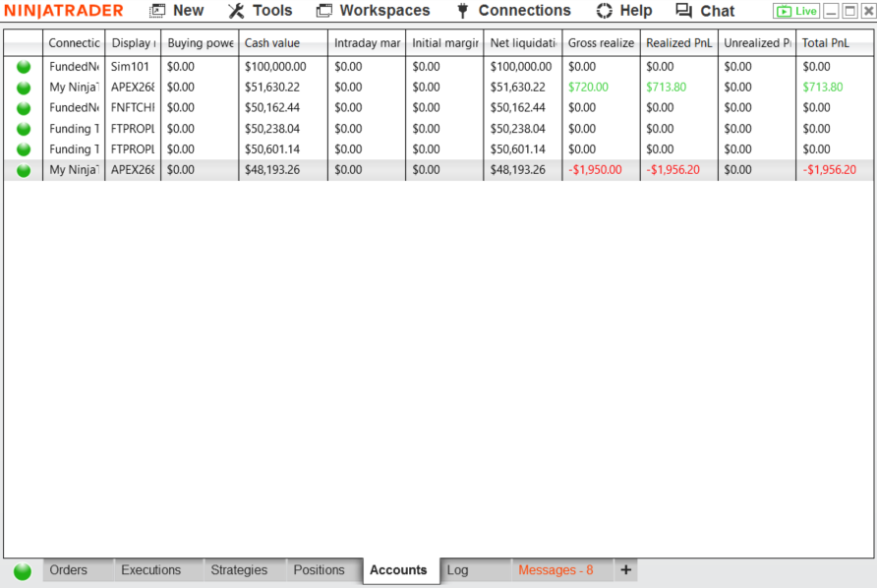Sort by Intraday margin column header
Viewport: 877px width, 588px height.
367,43
